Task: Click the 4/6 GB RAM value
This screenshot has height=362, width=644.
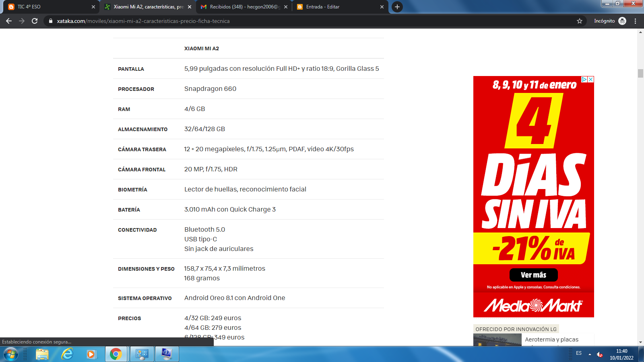Action: coord(195,109)
